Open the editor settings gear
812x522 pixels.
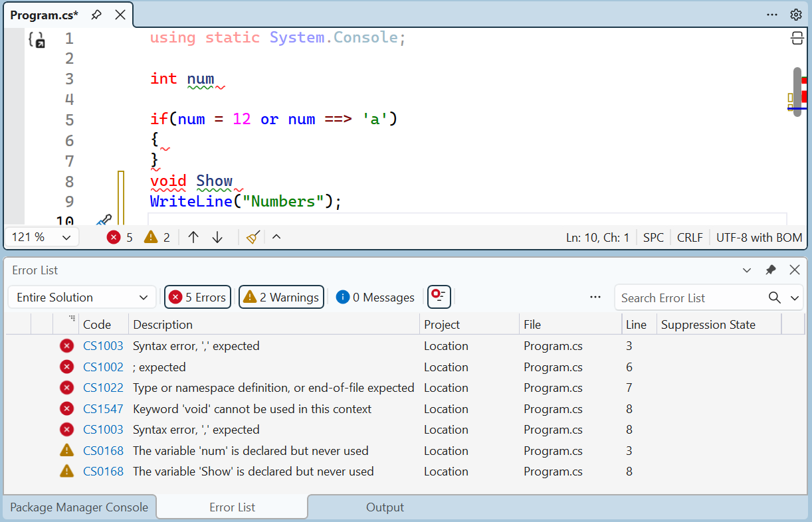(795, 15)
